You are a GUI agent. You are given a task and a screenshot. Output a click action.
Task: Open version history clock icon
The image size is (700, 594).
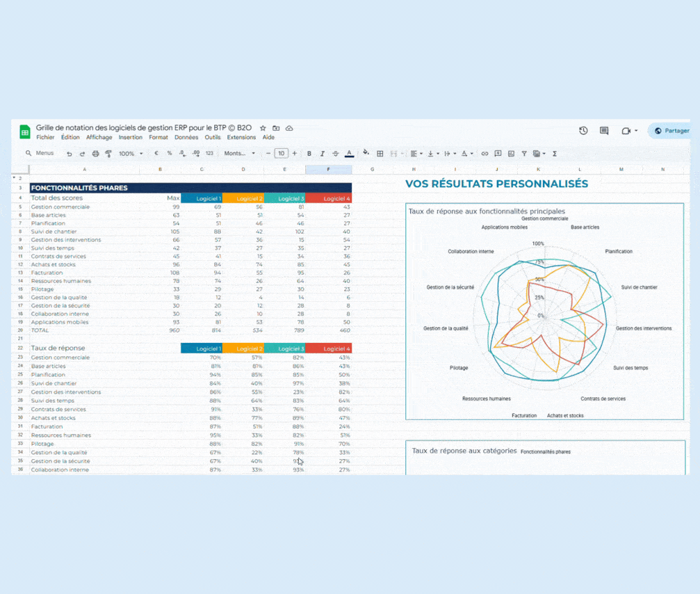tap(583, 131)
